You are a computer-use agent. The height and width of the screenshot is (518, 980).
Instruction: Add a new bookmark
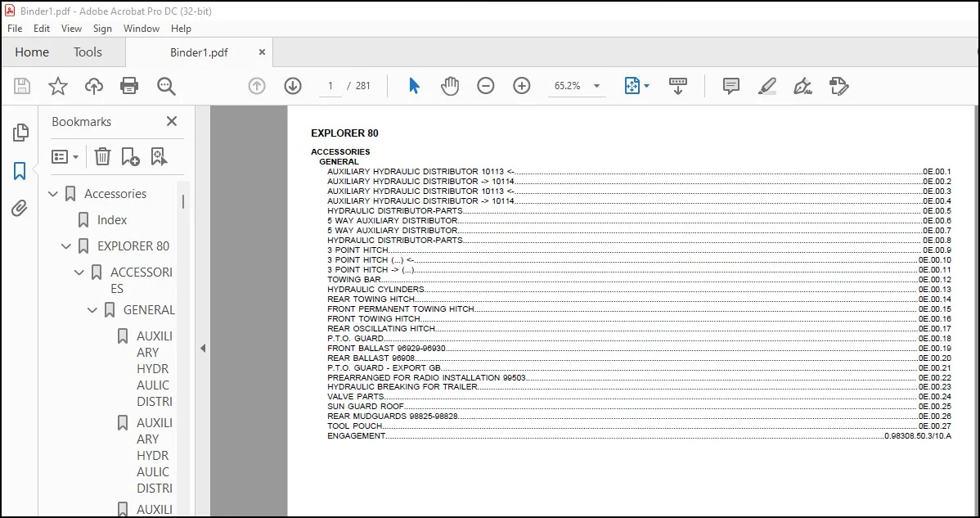point(130,156)
